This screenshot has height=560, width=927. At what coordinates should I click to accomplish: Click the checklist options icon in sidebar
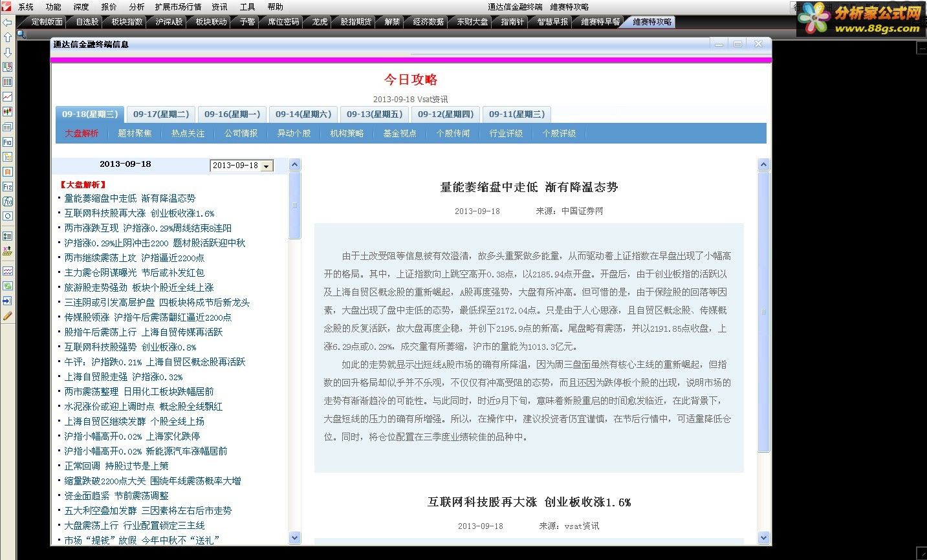8,236
